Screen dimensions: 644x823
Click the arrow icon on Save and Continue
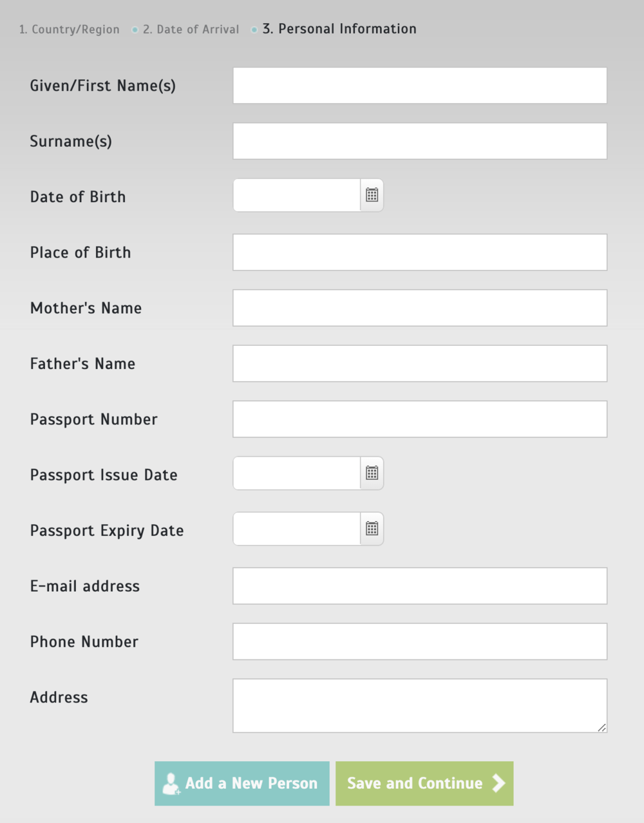coord(498,783)
